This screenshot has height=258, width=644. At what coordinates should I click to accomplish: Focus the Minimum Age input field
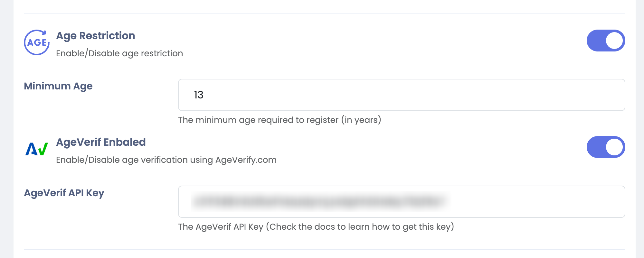[x=401, y=95]
